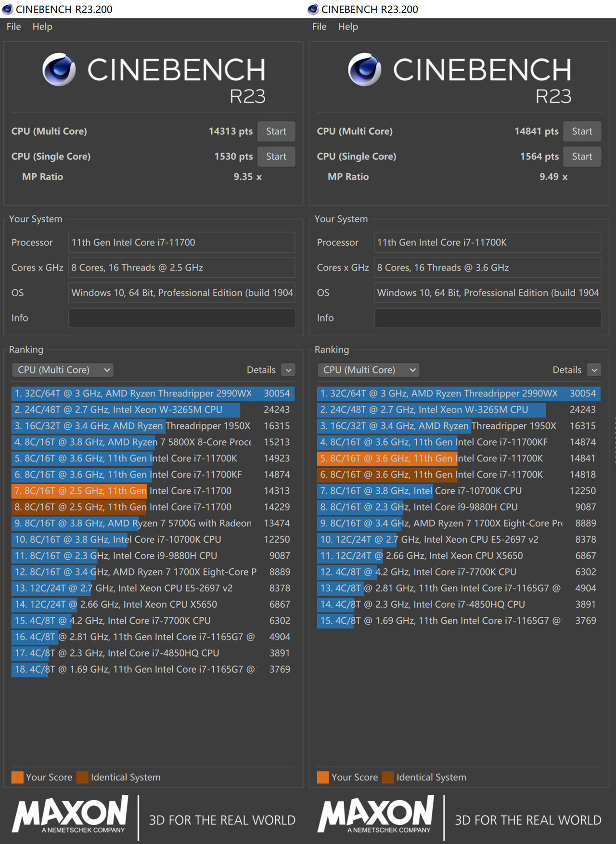
Task: Select i9-9880H row in right ranking
Action: point(459,507)
